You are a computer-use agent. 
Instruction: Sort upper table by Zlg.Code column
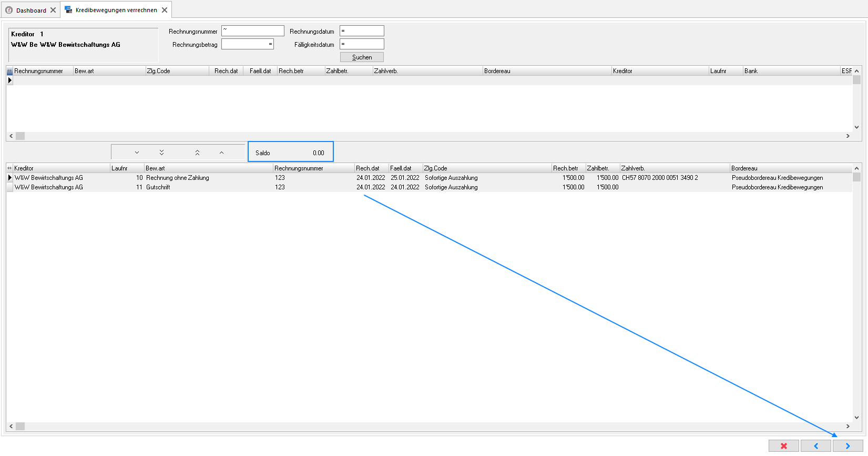[177, 71]
